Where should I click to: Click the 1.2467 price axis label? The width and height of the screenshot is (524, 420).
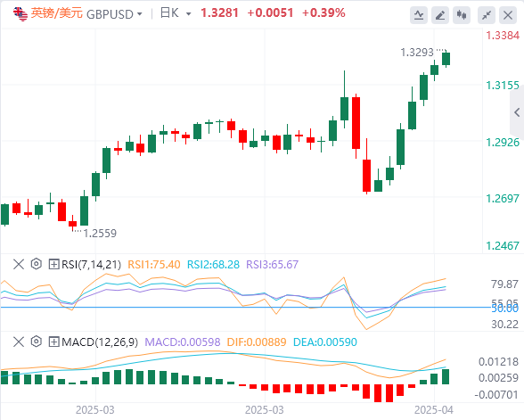503,246
